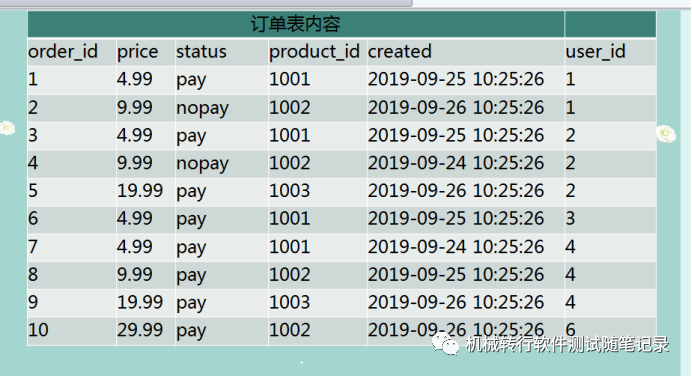Select nopay status in order 4 row
Screen dimensions: 692x376
click(x=203, y=164)
